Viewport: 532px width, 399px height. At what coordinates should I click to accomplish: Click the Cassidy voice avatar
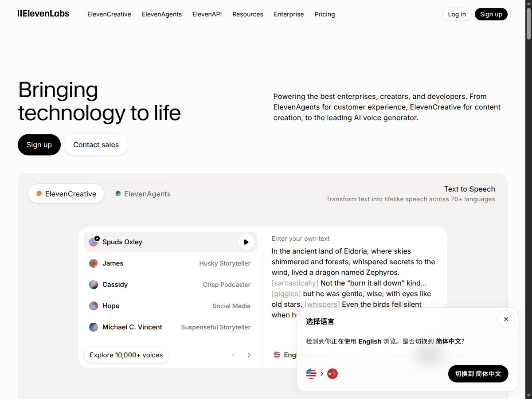[93, 284]
